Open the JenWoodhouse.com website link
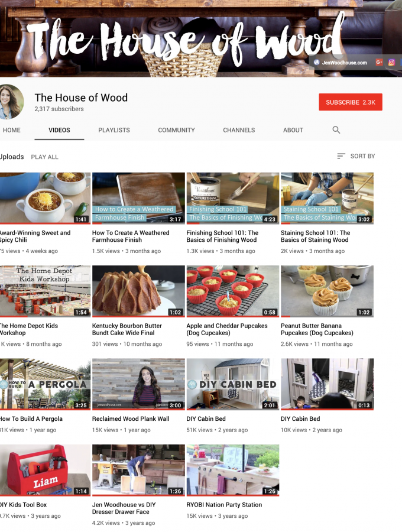The height and width of the screenshot is (532, 402). 341,63
